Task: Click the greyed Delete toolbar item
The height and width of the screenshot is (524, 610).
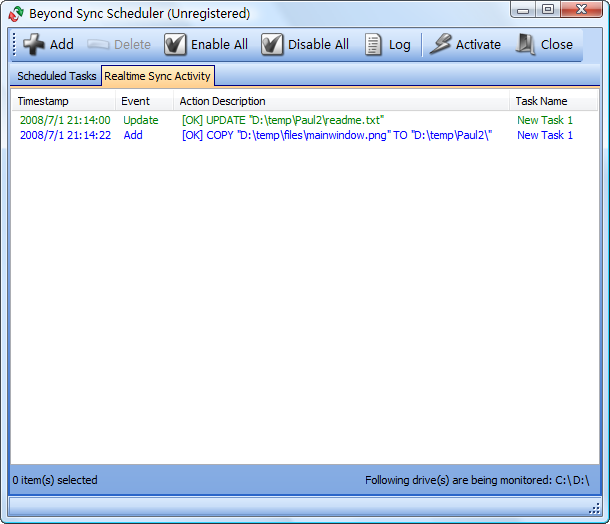Action: click(x=119, y=44)
